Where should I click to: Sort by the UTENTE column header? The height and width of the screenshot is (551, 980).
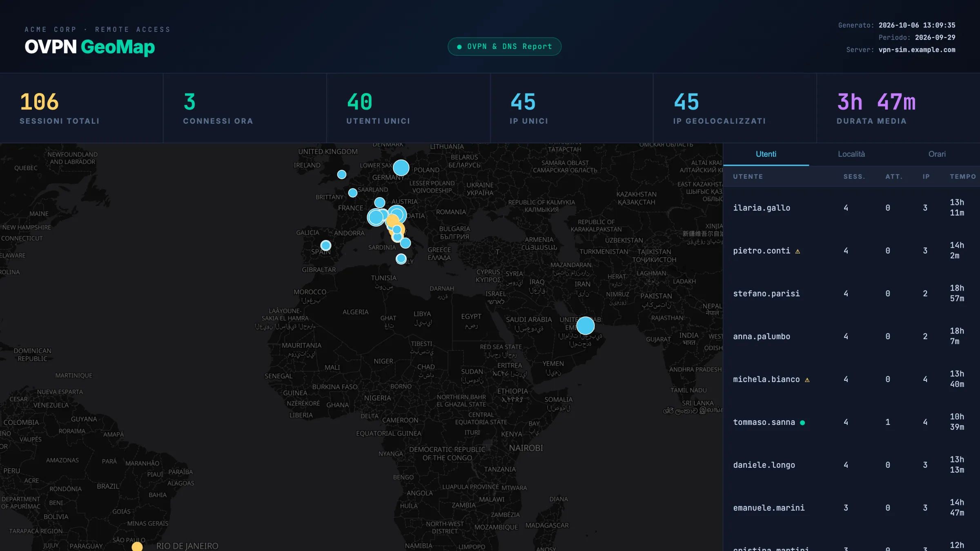pyautogui.click(x=748, y=177)
